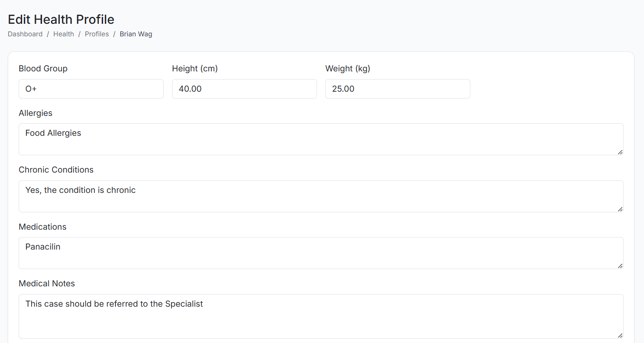
Task: Place cursor in Medical Notes text area
Action: (320, 316)
